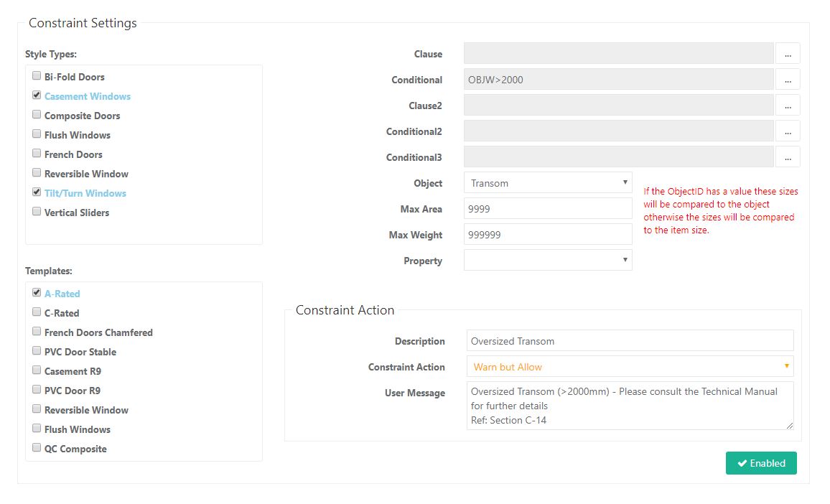Screen dimensions: 830x504
Task: Check the Vertical Sliders style type
Action: click(37, 211)
